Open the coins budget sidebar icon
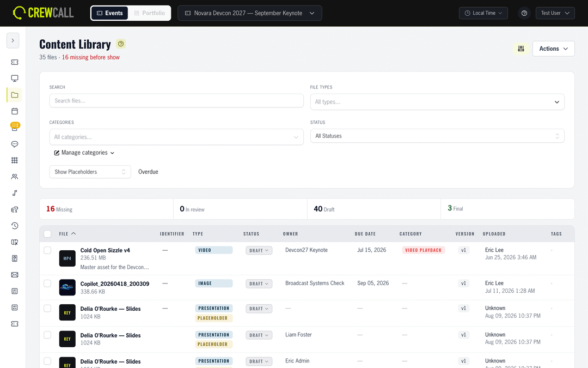588x368 pixels. 15,209
